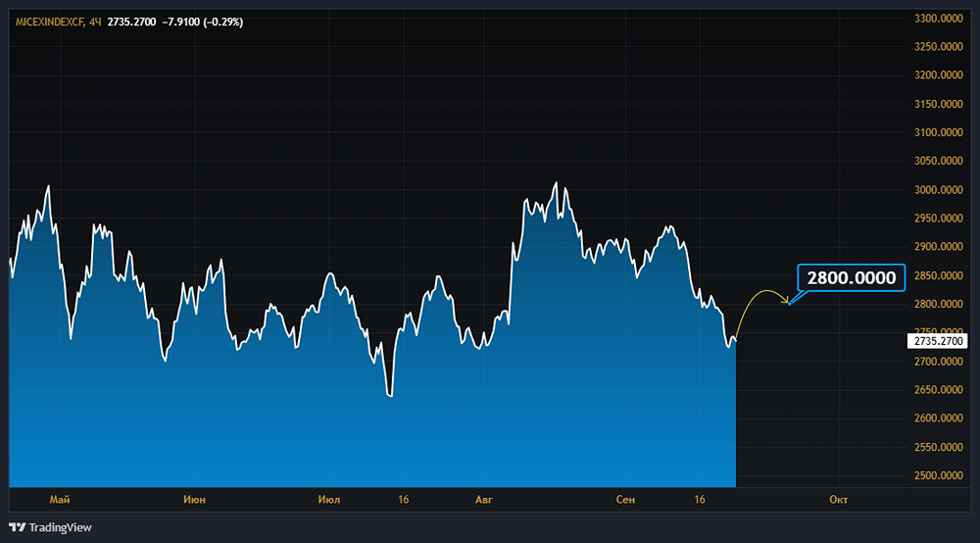The image size is (980, 543).
Task: Click the 2950.0000 price axis label
Action: [938, 218]
